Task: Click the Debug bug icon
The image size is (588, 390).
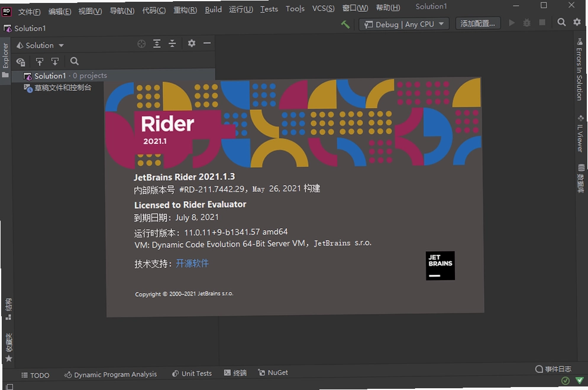Action: pos(527,23)
